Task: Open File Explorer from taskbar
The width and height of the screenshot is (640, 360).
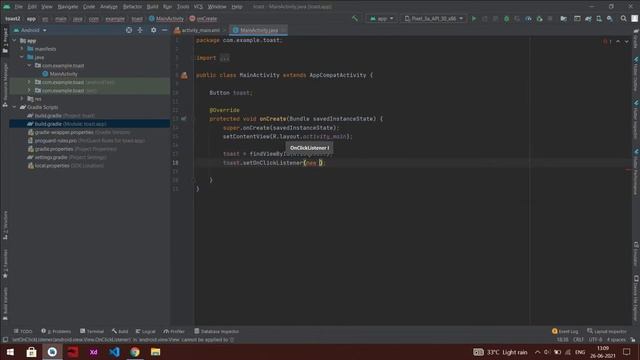Action: (x=156, y=352)
